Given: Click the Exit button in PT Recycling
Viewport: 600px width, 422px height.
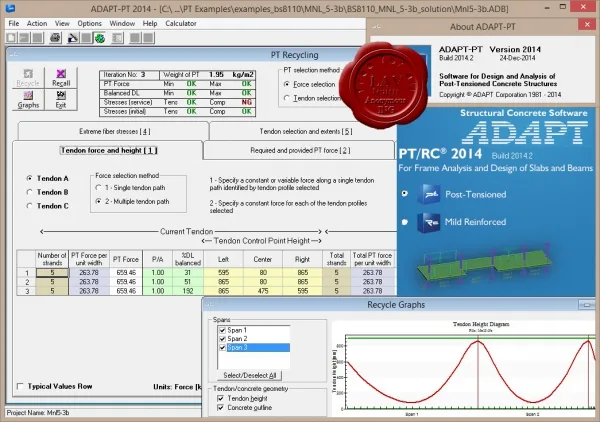Looking at the screenshot, I should point(61,100).
